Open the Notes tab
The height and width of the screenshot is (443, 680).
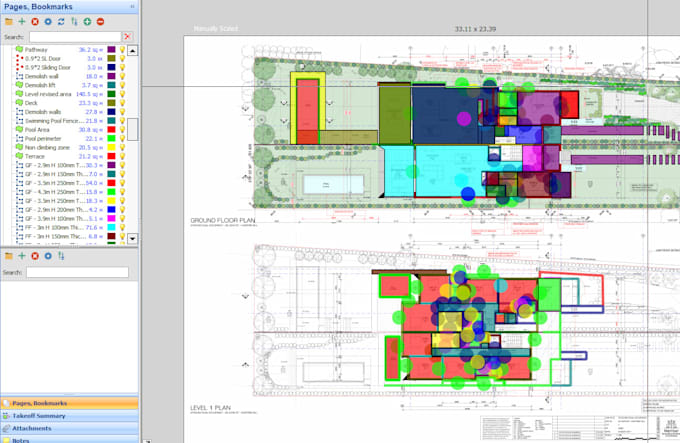tap(69, 440)
